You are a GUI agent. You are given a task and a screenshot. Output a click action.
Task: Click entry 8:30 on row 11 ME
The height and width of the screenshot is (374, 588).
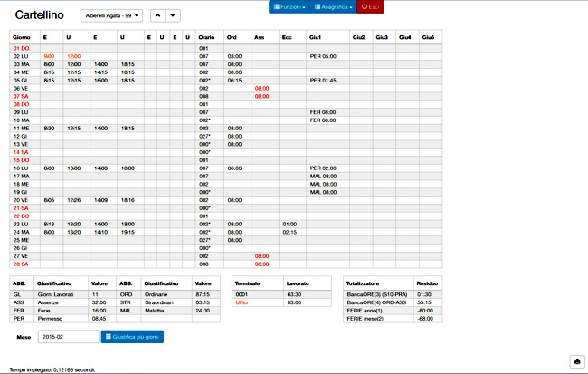click(x=49, y=129)
